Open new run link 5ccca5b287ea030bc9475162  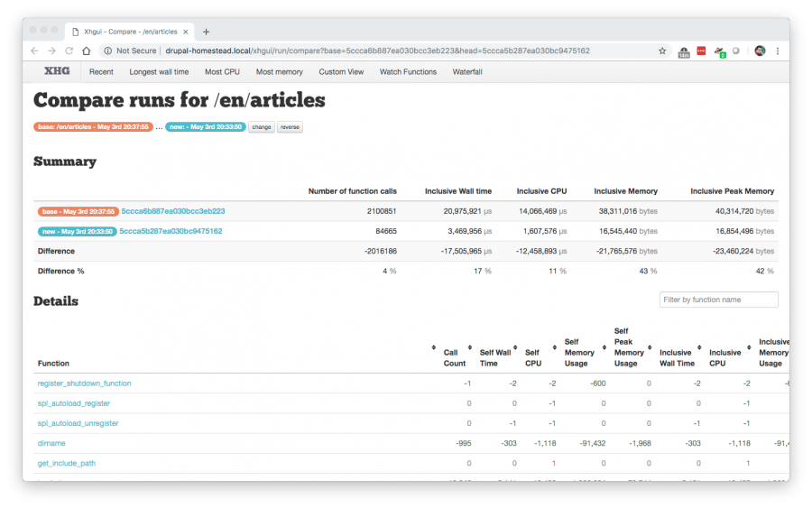pyautogui.click(x=171, y=231)
